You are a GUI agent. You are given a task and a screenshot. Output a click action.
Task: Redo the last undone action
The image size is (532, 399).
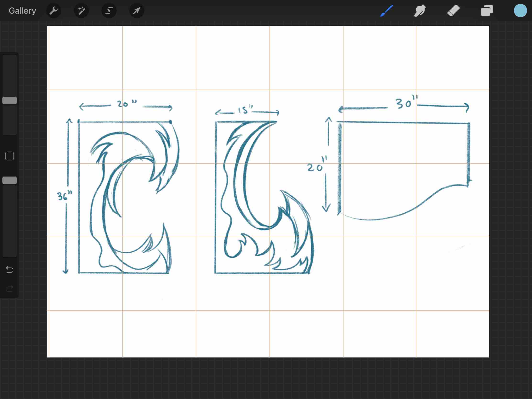pos(10,289)
